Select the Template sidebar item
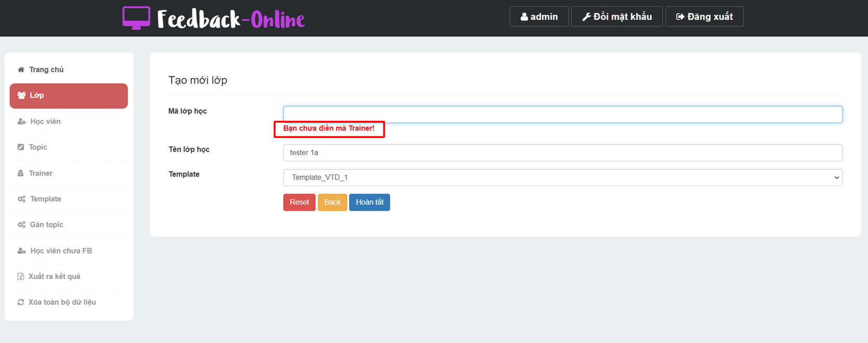The height and width of the screenshot is (343, 868). click(69, 199)
